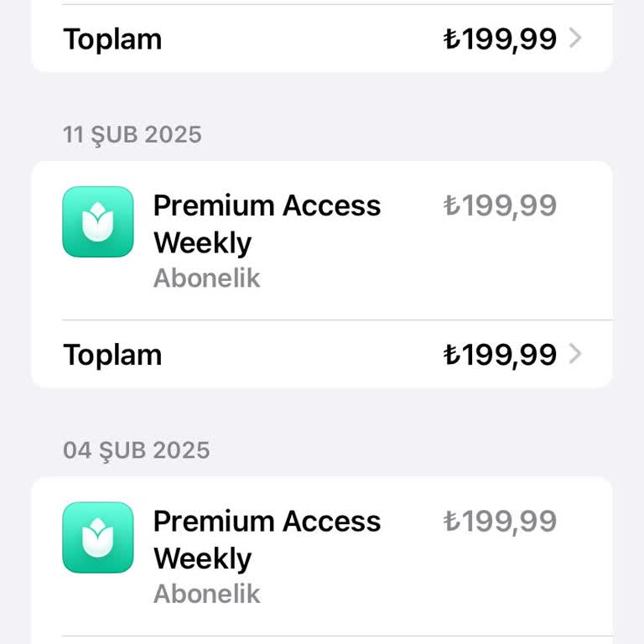Image resolution: width=644 pixels, height=644 pixels.
Task: Open Premium Access Weekly under 04 ŞUB 2025
Action: pyautogui.click(x=267, y=522)
